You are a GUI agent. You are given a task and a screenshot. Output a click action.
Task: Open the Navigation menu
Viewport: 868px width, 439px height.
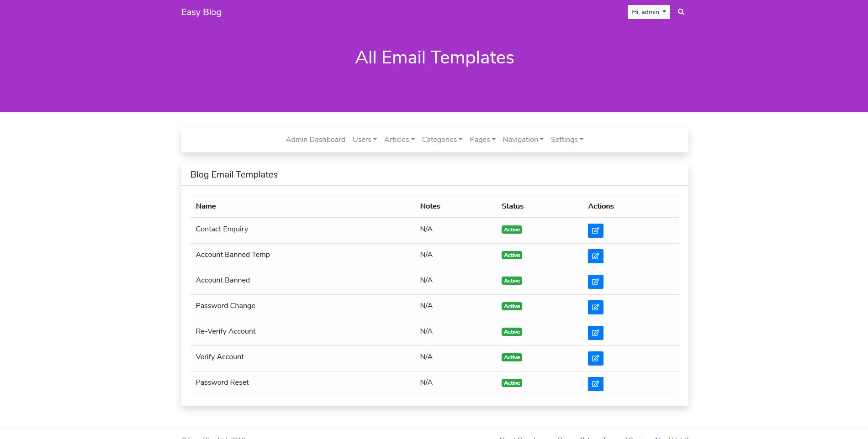(x=523, y=140)
